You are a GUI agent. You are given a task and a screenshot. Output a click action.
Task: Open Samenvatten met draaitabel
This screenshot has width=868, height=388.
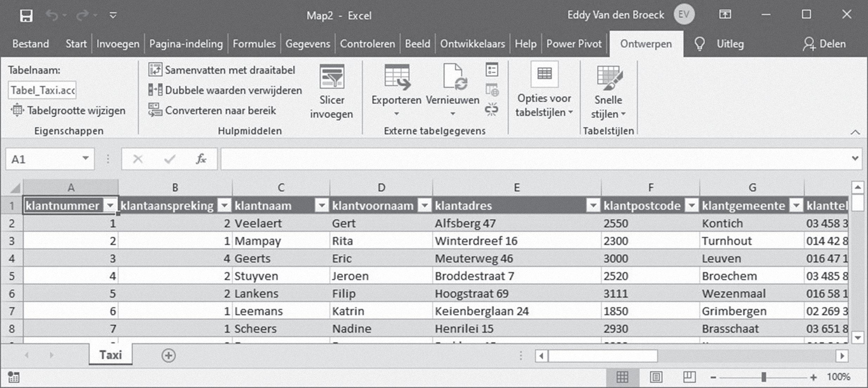coord(222,70)
